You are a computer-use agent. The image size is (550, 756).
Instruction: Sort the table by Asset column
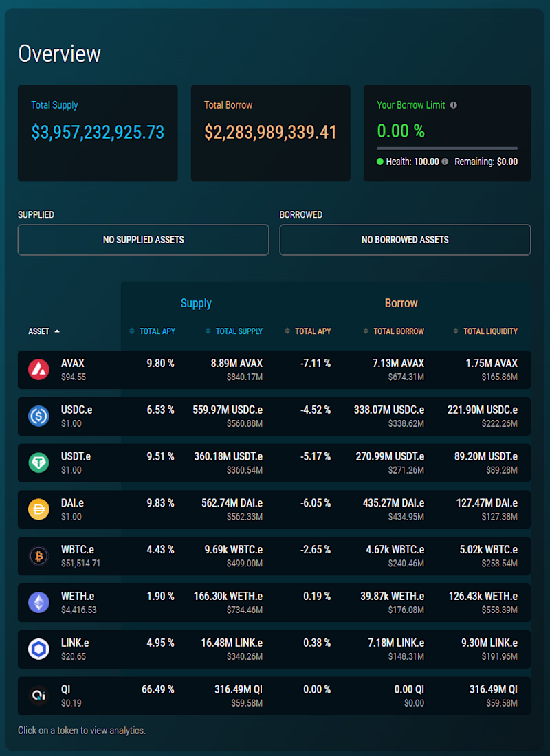point(44,331)
